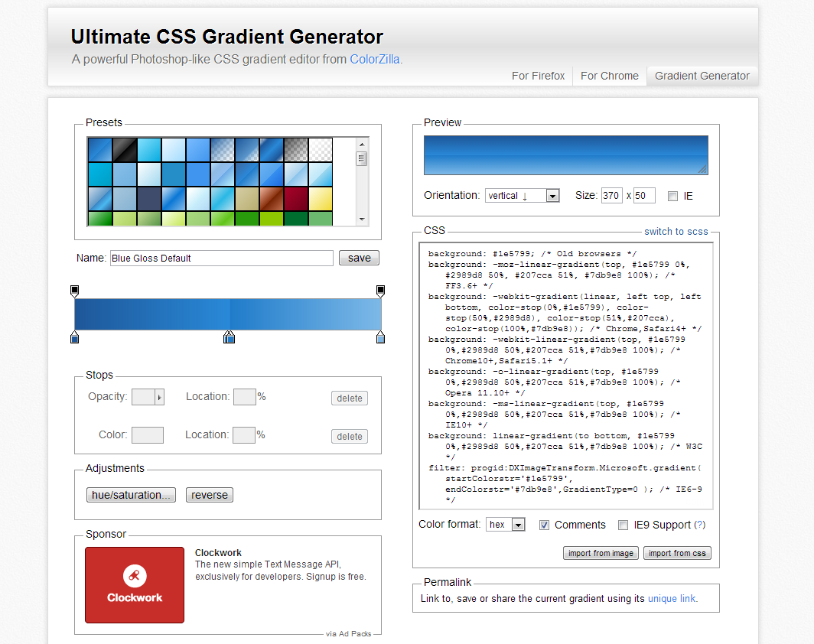
Task: Open the ColorZilla link
Action: [374, 60]
